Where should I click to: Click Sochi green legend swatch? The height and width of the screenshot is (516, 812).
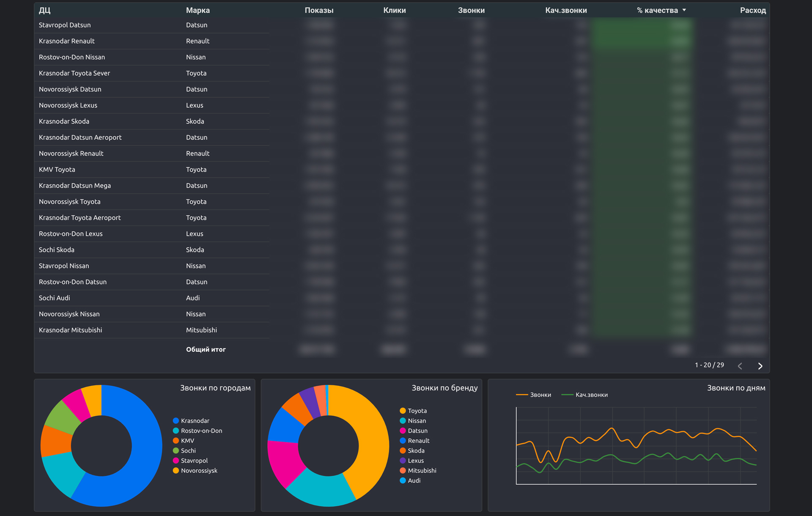click(176, 451)
